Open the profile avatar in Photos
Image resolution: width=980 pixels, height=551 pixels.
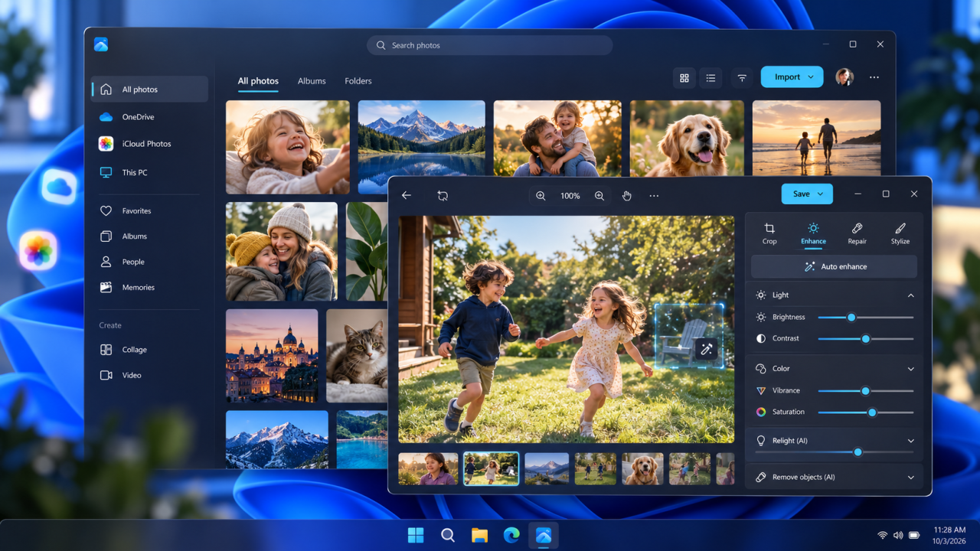tap(844, 77)
